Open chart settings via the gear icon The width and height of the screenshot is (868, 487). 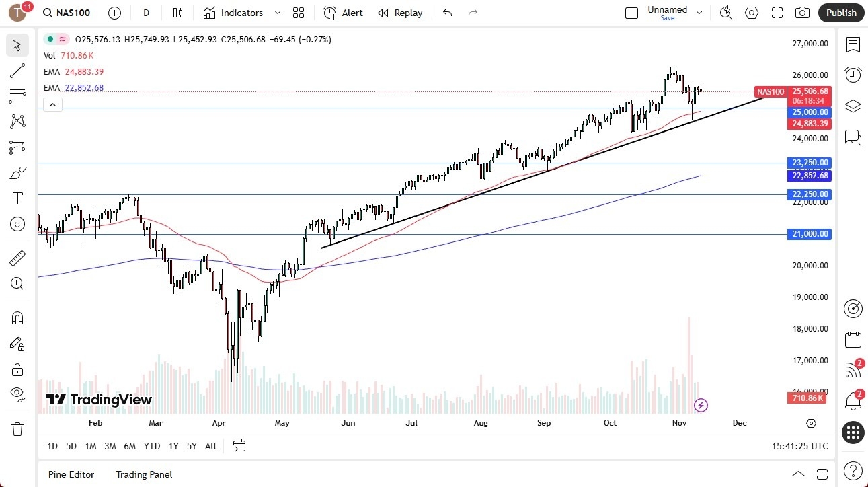[751, 13]
